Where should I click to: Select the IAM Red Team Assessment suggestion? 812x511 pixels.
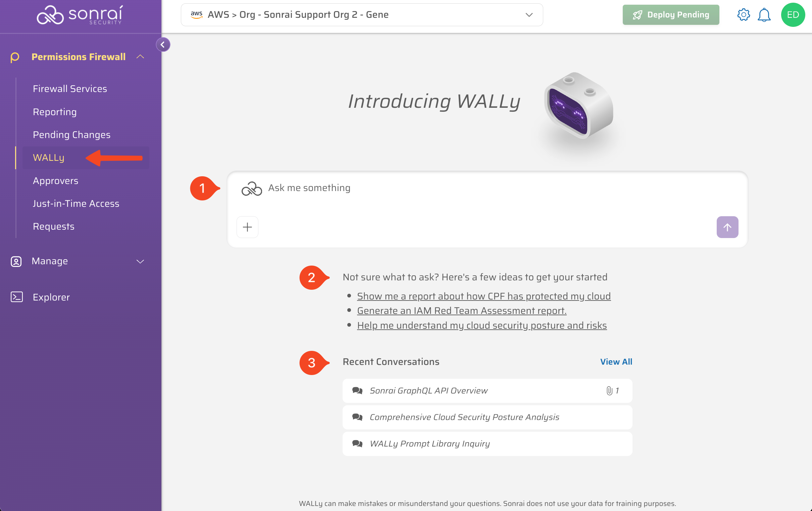point(461,311)
